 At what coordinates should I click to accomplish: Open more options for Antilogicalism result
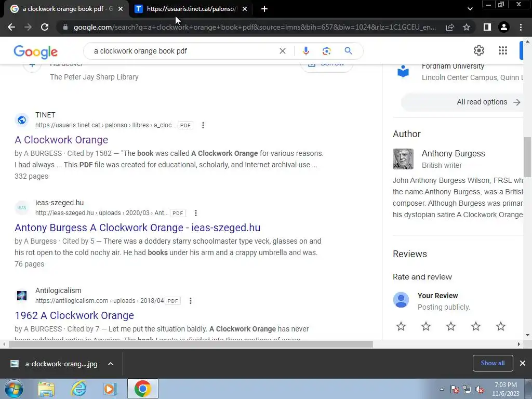point(191,301)
